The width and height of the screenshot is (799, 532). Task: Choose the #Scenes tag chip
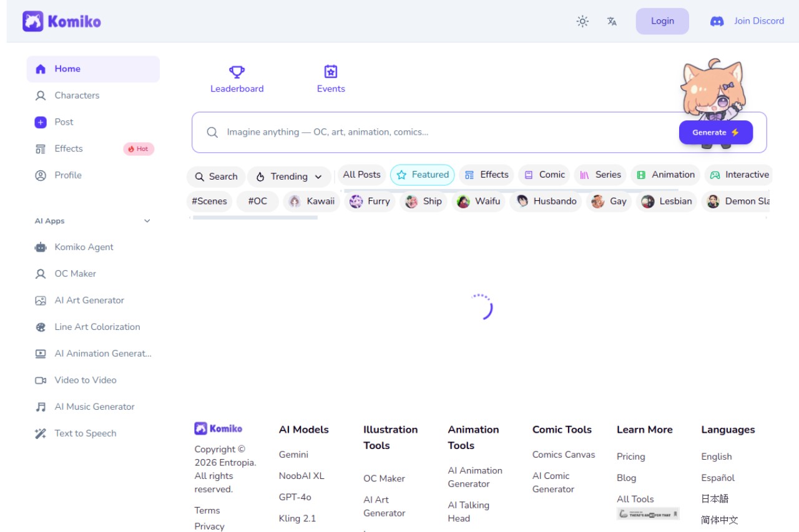click(x=210, y=201)
